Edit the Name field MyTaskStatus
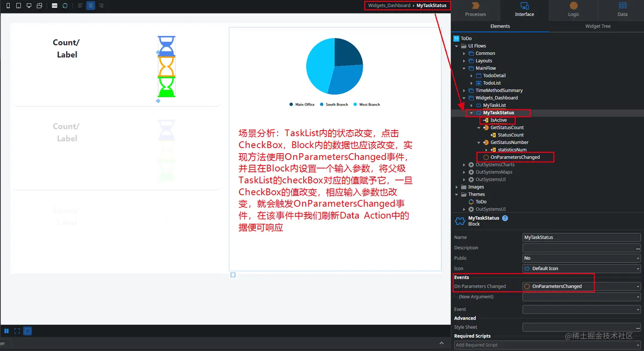This screenshot has width=644, height=351. (581, 237)
